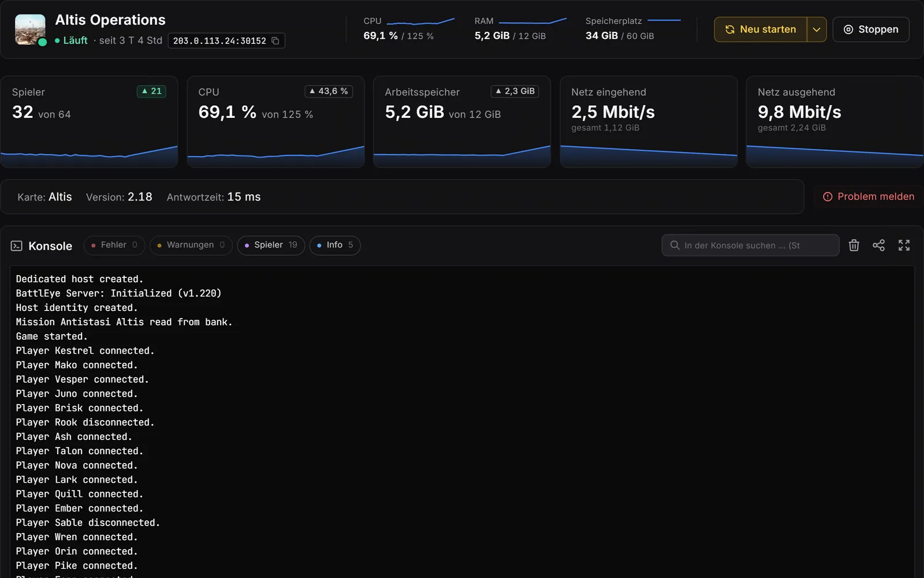This screenshot has height=578, width=924.
Task: Select log line 'Mission Antistasi Altis read from bank.'
Action: 124,322
